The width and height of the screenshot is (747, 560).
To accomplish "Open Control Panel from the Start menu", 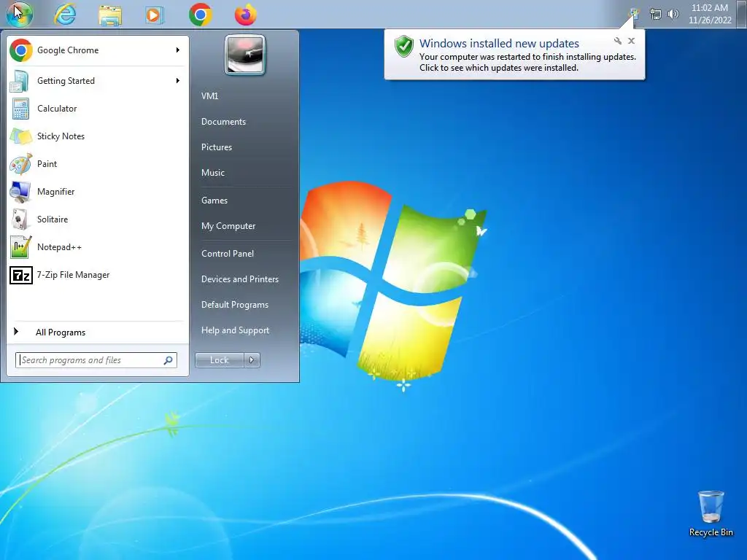I will pos(228,254).
